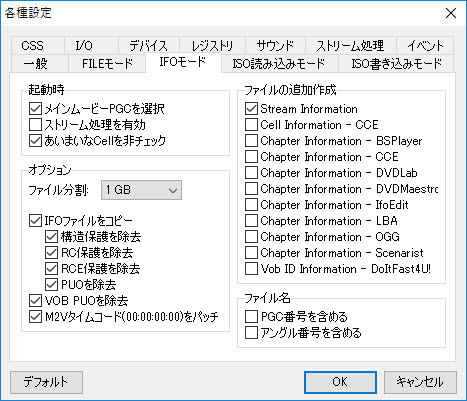Screen dimensions: 467x401
Task: Open the ISO読み込みモード tab
Action: [x=279, y=63]
